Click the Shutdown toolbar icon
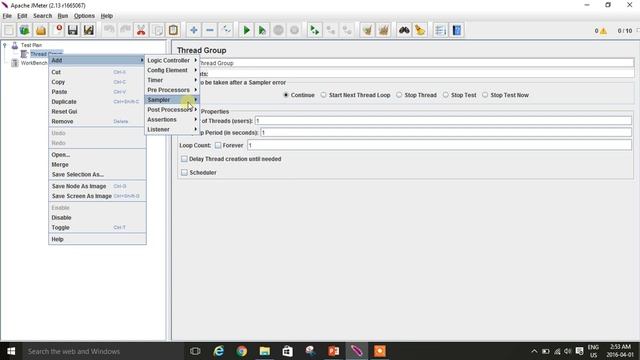 coord(294,30)
